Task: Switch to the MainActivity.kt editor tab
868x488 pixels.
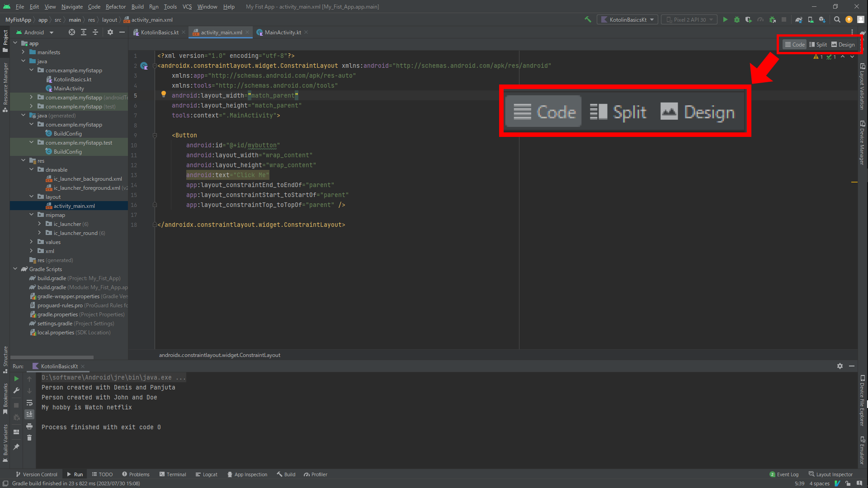Action: click(x=283, y=32)
